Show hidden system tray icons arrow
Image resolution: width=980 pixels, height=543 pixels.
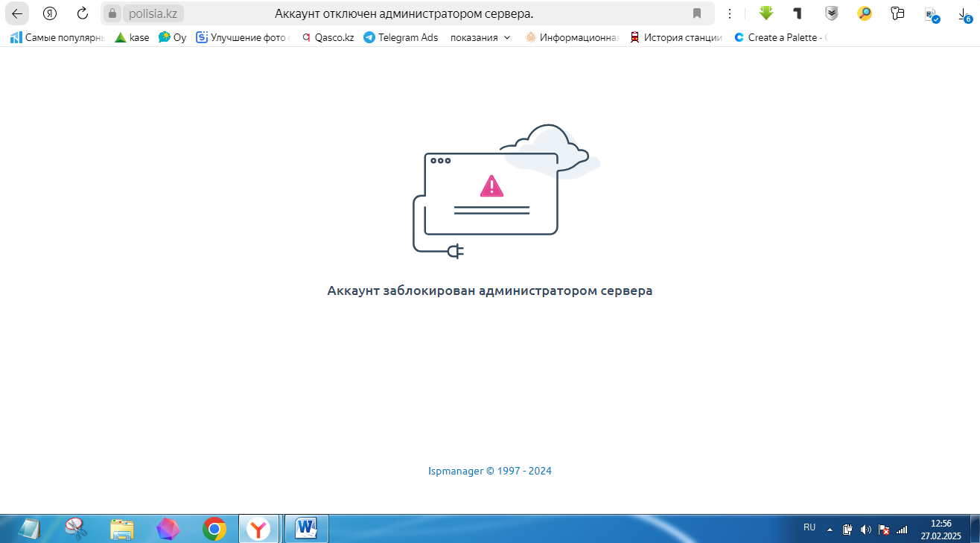point(830,530)
